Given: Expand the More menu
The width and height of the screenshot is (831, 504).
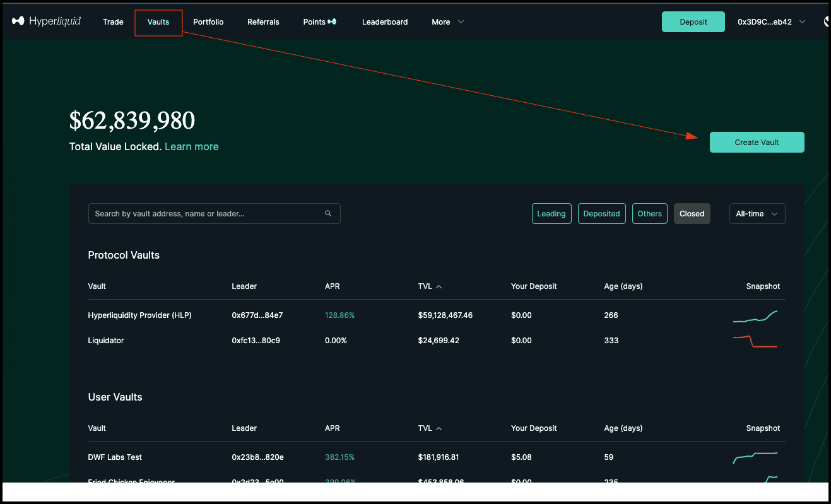Looking at the screenshot, I should tap(447, 21).
